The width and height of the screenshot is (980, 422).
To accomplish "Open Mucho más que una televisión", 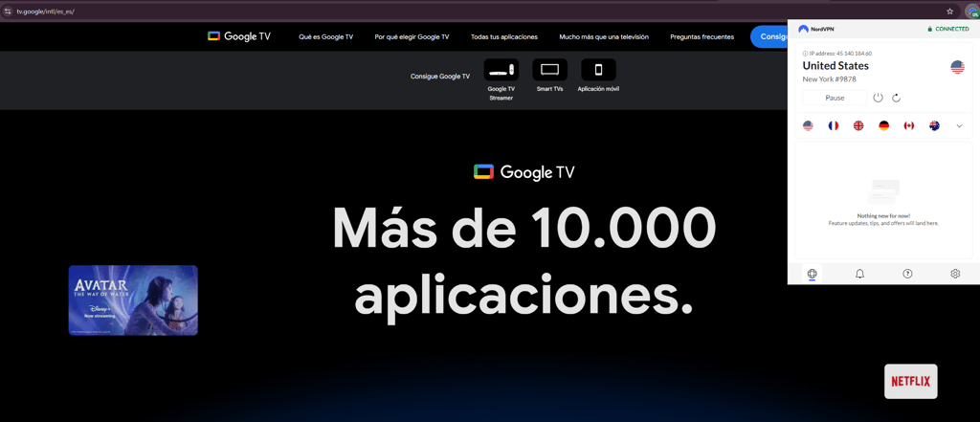I will pyautogui.click(x=604, y=37).
